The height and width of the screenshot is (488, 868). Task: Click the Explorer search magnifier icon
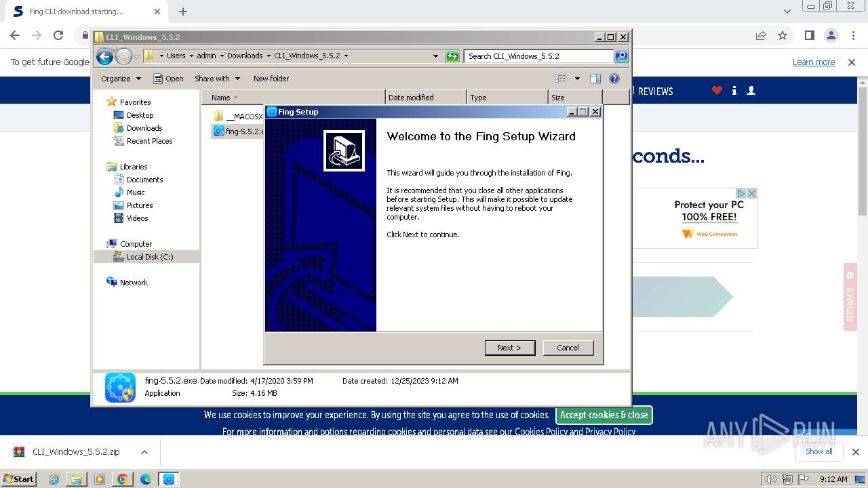point(621,56)
